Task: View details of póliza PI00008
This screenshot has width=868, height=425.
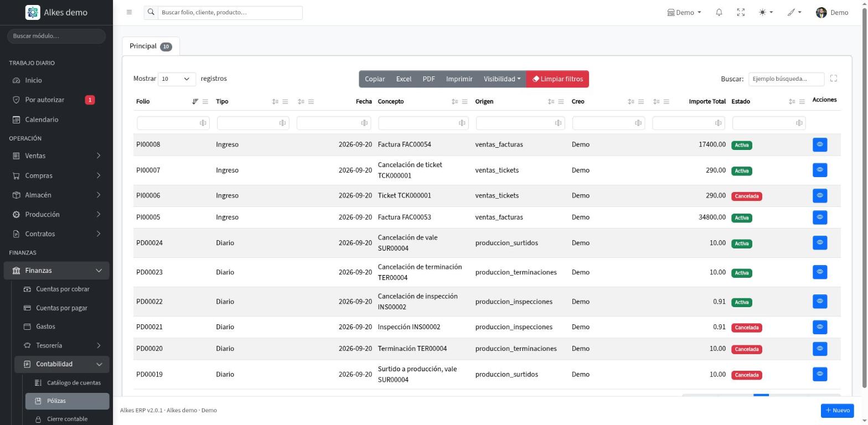Action: coord(820,144)
